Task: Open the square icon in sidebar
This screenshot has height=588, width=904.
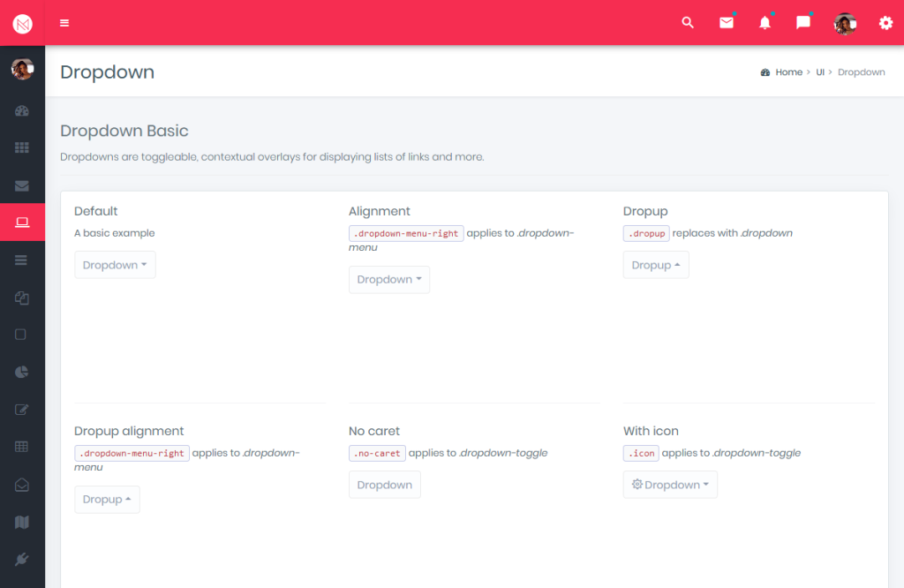Action: (x=21, y=335)
